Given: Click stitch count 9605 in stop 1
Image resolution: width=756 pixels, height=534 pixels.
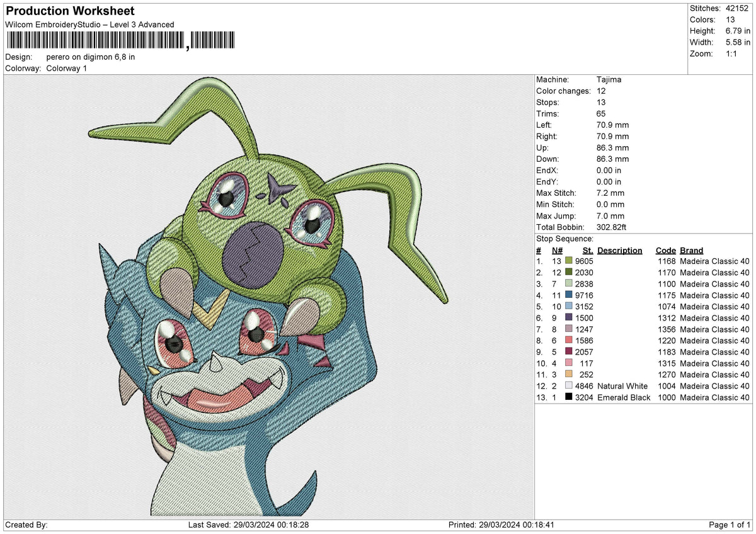Looking at the screenshot, I should point(584,261).
